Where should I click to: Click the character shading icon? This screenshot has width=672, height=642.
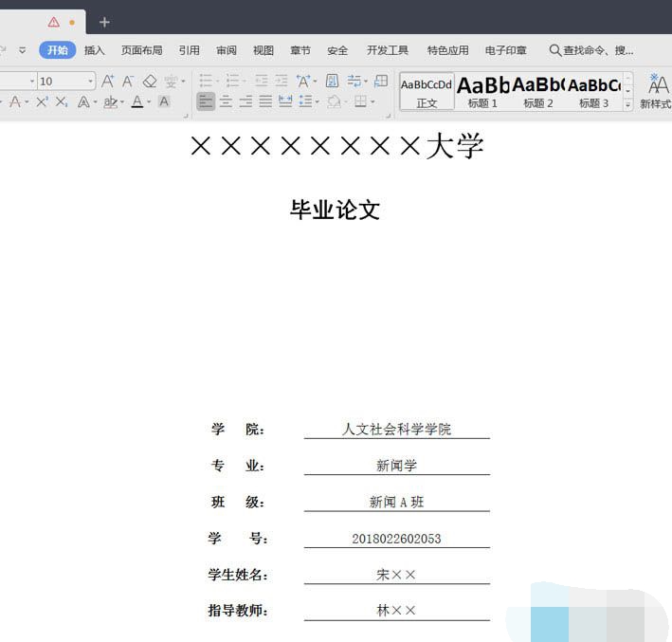(x=164, y=101)
